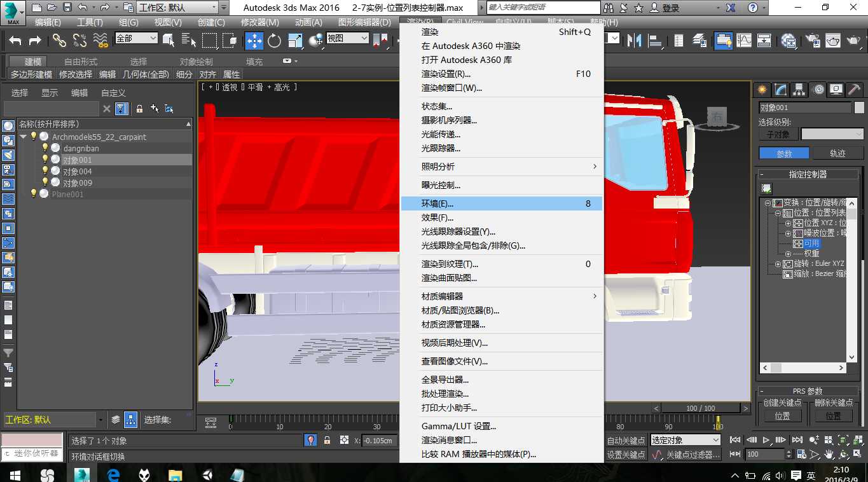868x482 pixels.
Task: Select the Select Object tool
Action: [169, 41]
